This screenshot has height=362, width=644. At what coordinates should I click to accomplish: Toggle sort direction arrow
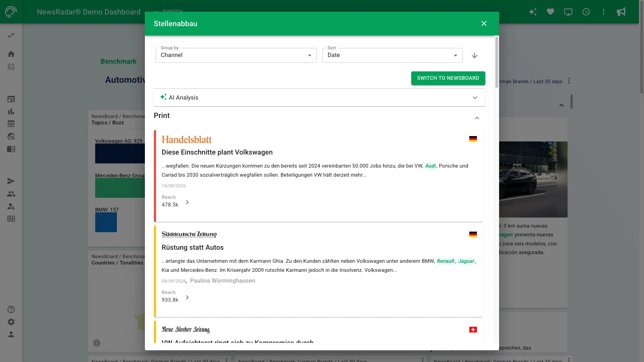click(475, 55)
